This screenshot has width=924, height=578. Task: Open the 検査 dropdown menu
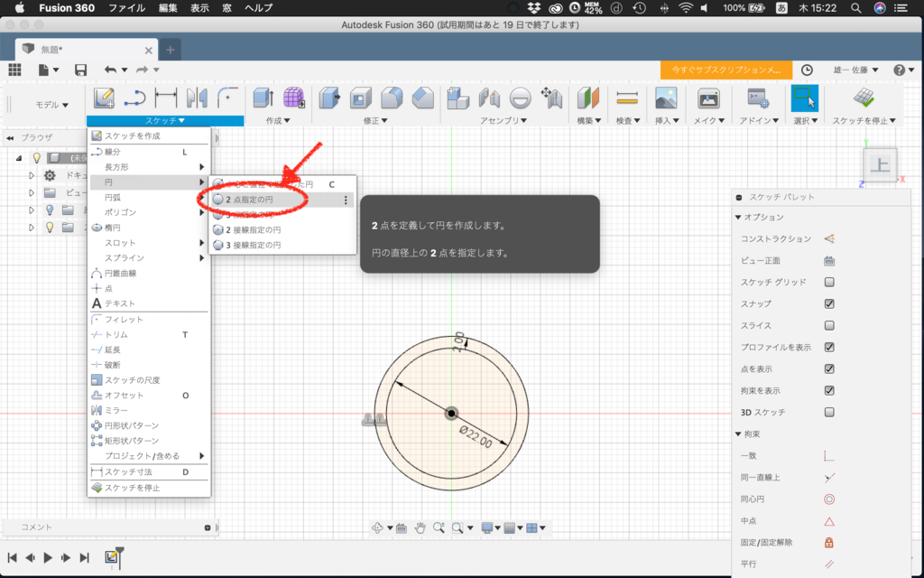pos(628,120)
